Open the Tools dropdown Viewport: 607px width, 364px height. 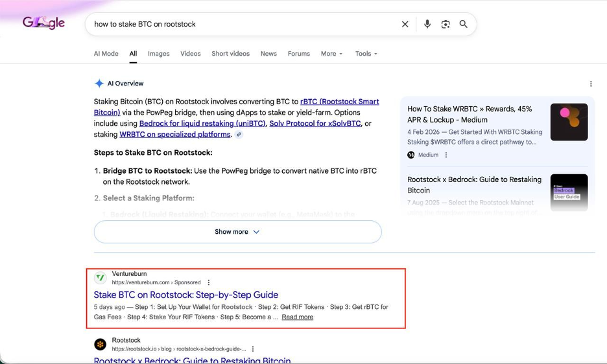[x=366, y=53]
